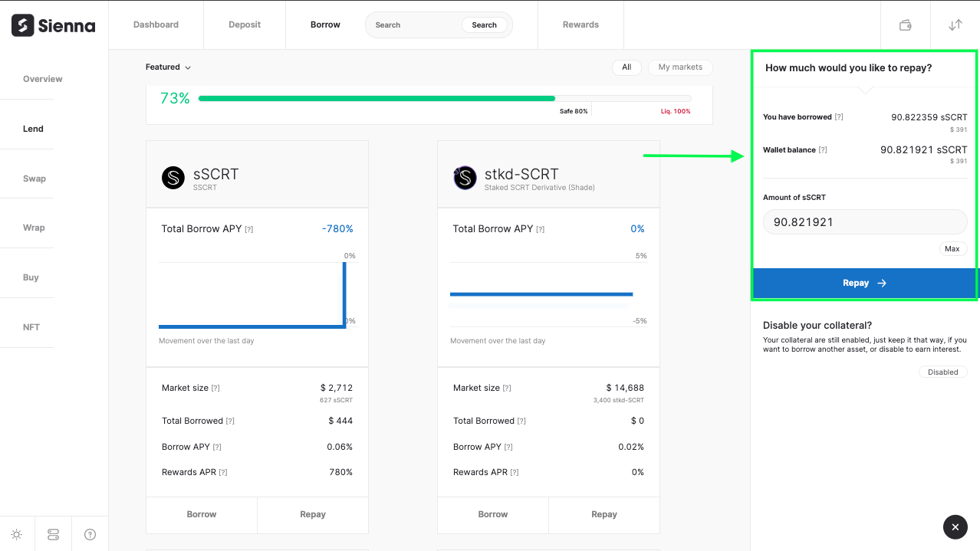The image size is (980, 551).
Task: Click the Sienna logo
Action: (54, 25)
